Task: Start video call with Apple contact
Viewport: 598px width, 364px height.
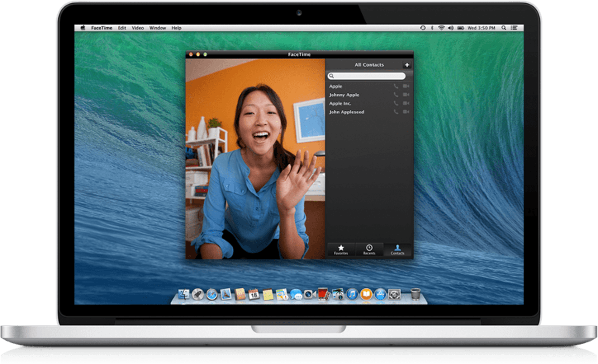Action: (406, 86)
